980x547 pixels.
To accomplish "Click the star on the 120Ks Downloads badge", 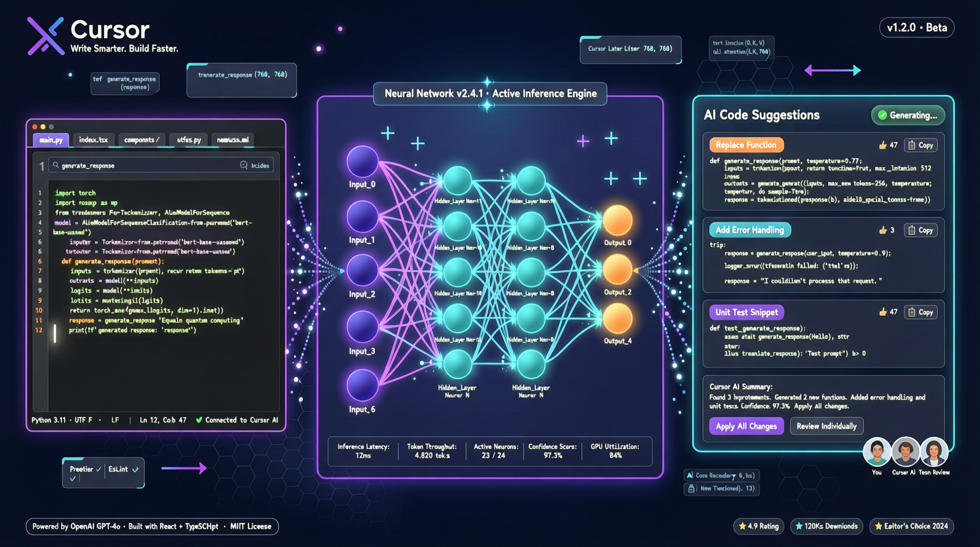I will (799, 526).
